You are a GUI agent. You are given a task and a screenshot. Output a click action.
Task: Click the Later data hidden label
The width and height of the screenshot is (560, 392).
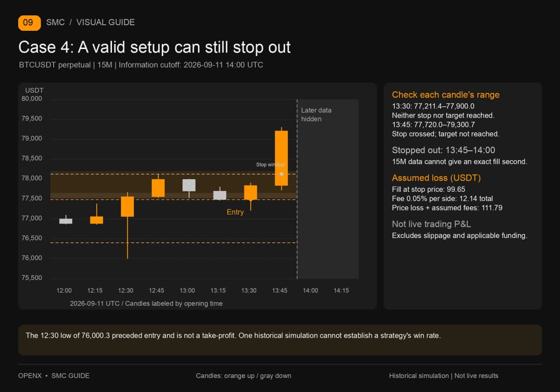coord(316,115)
